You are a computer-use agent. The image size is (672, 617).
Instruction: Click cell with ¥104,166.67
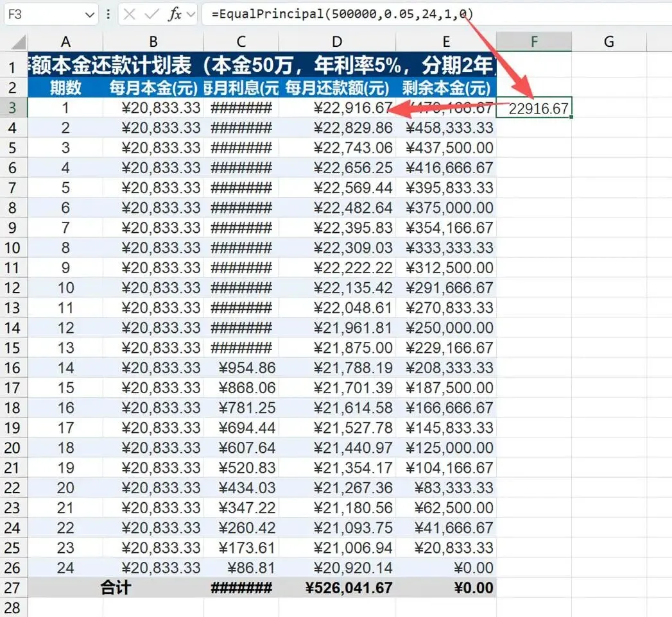[x=445, y=468]
